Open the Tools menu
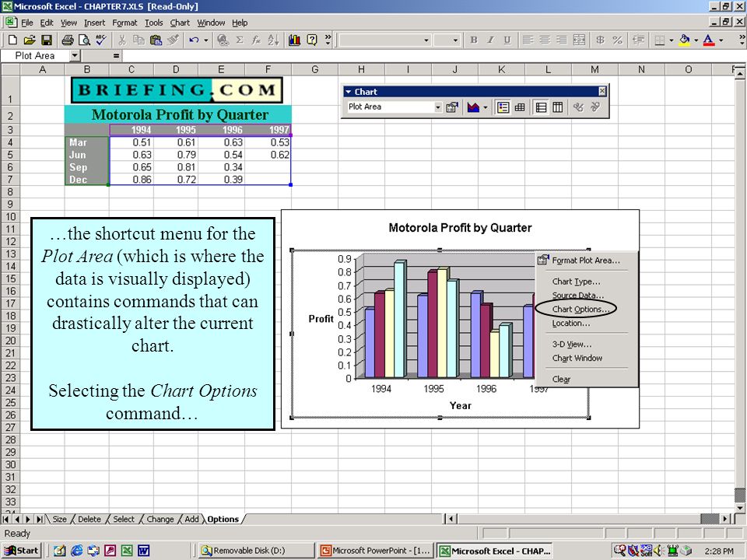Screen dimensions: 747x560 coord(153,23)
